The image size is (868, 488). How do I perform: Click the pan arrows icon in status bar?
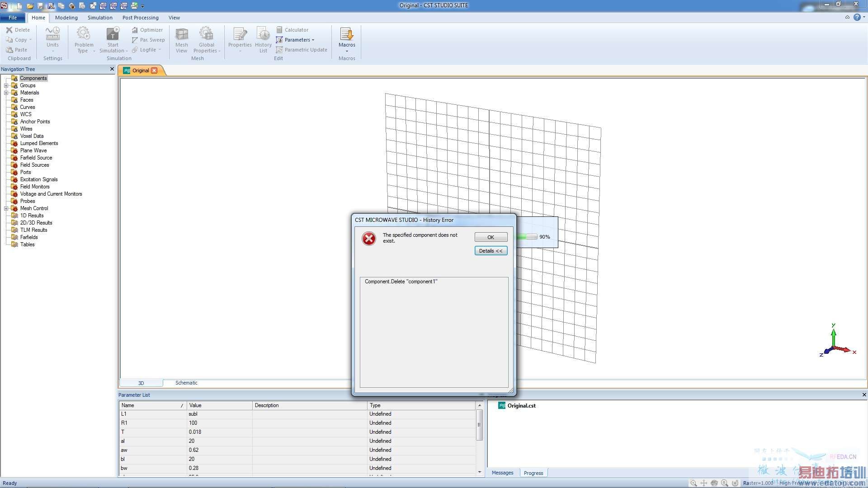tap(704, 483)
